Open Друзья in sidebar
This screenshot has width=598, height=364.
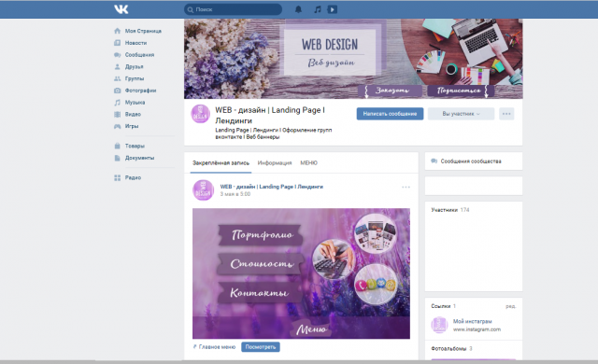[x=135, y=66]
